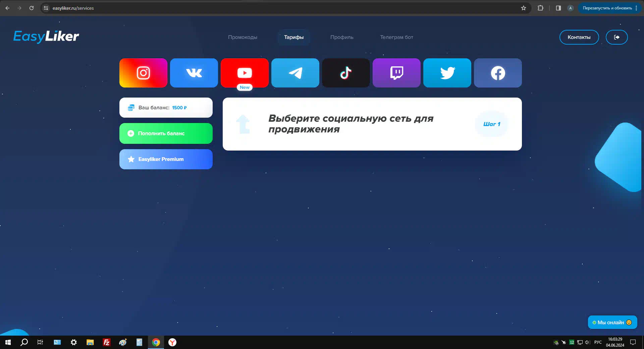This screenshot has width=644, height=349.
Task: Click the Шаг 1 badge
Action: tap(492, 124)
